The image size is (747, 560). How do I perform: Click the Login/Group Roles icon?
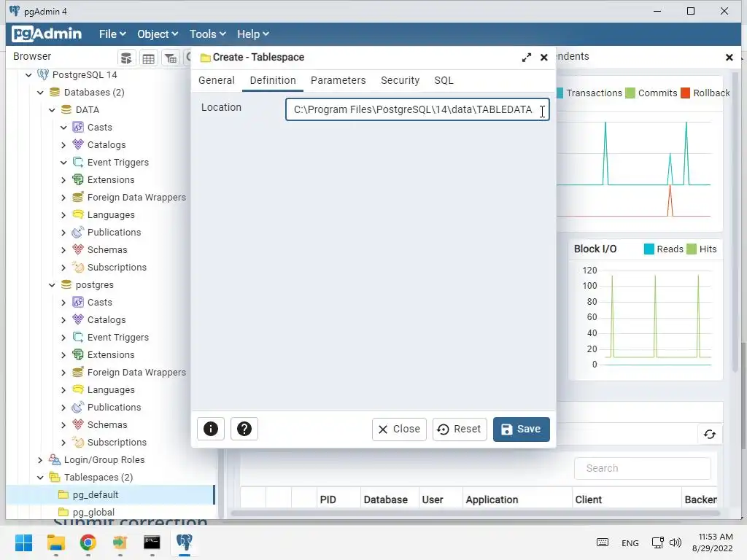pos(54,459)
